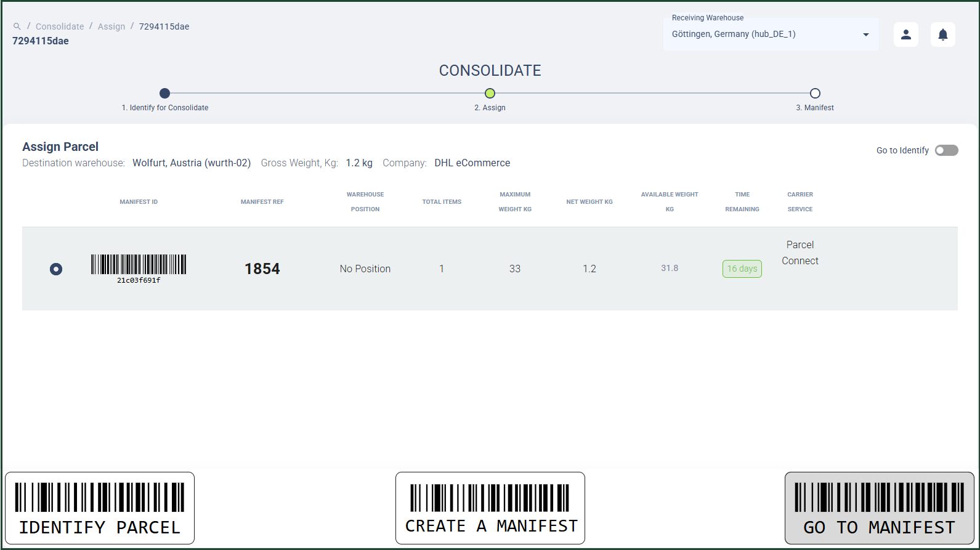Click the DHL eCommerce company text
The image size is (980, 550).
click(472, 163)
